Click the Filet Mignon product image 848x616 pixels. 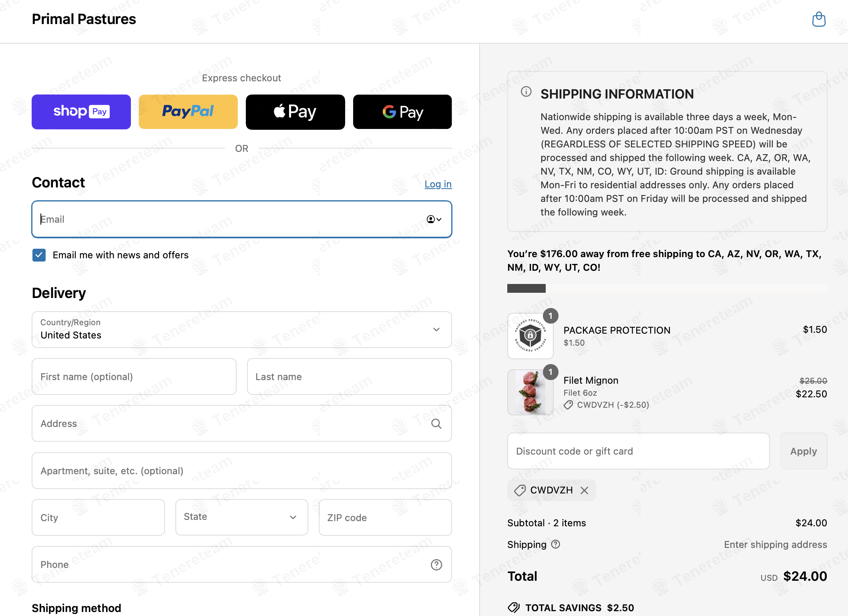coord(530,392)
